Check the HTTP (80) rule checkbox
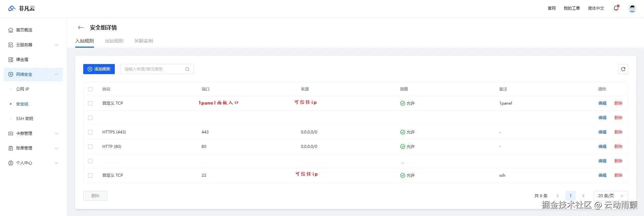Image resolution: width=644 pixels, height=216 pixels. (x=90, y=147)
